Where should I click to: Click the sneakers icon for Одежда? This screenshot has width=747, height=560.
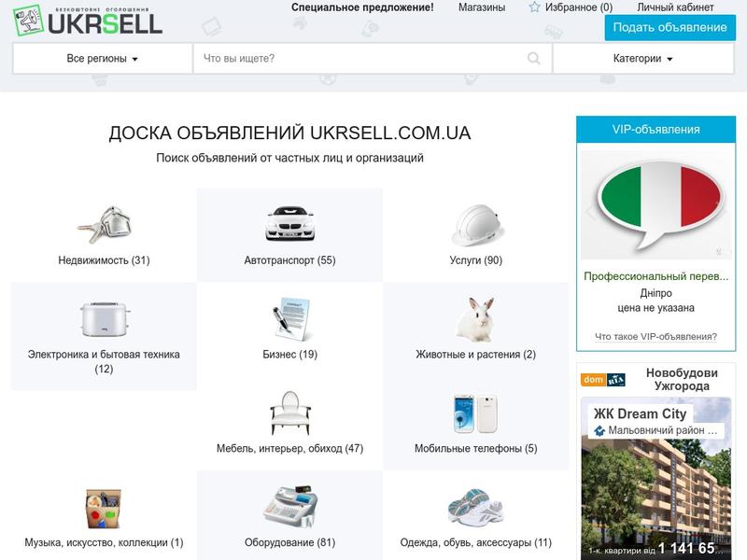(475, 507)
